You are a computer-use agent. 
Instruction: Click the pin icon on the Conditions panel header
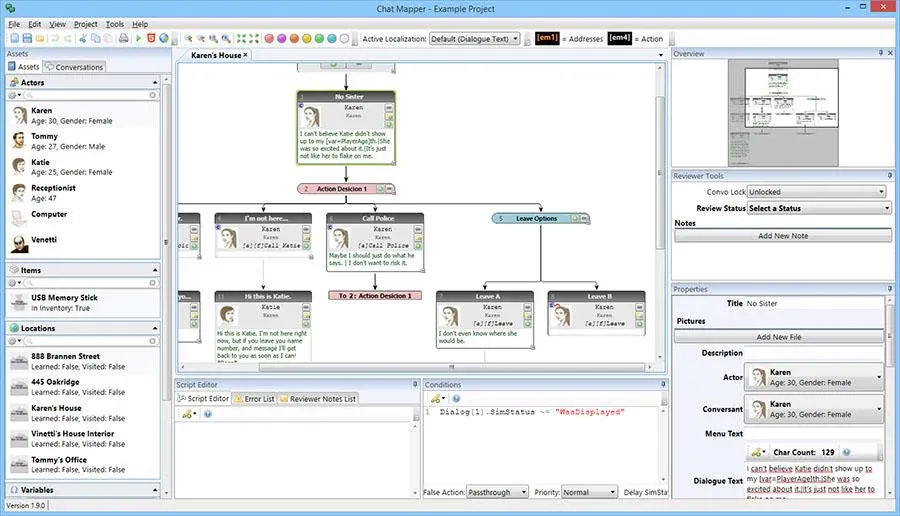(663, 384)
